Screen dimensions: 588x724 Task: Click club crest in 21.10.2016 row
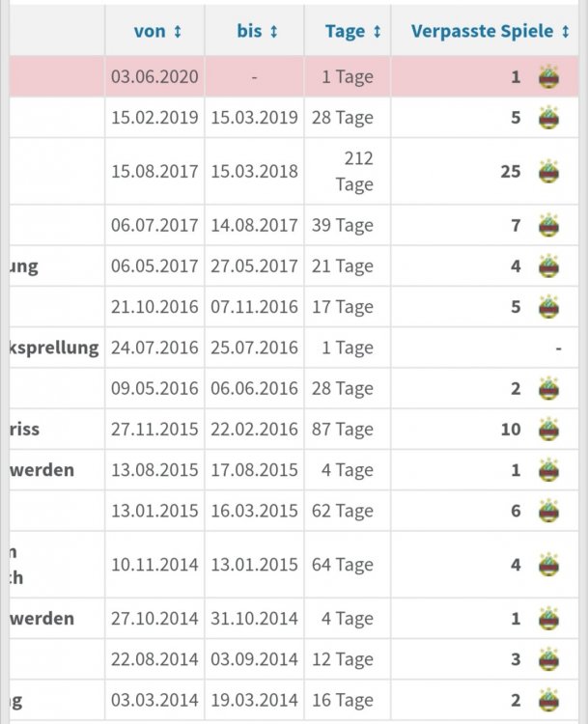click(x=548, y=307)
